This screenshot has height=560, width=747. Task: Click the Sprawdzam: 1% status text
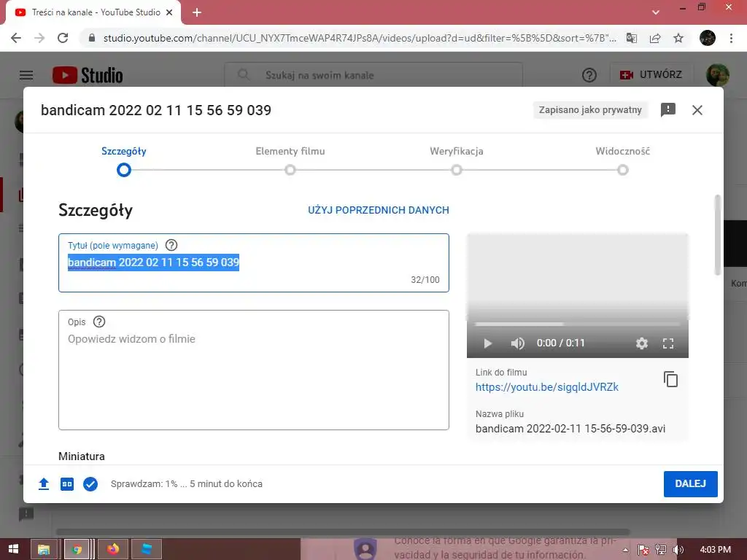(x=186, y=484)
